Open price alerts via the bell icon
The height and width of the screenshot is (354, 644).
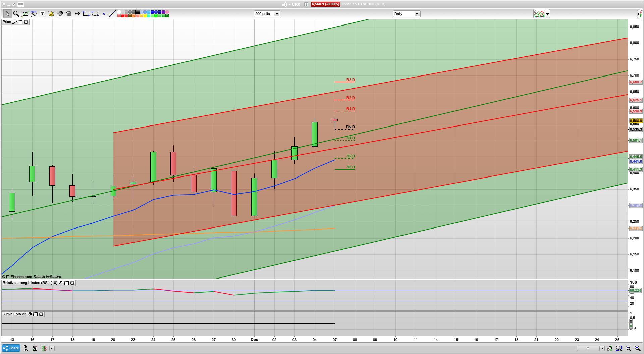tap(51, 14)
